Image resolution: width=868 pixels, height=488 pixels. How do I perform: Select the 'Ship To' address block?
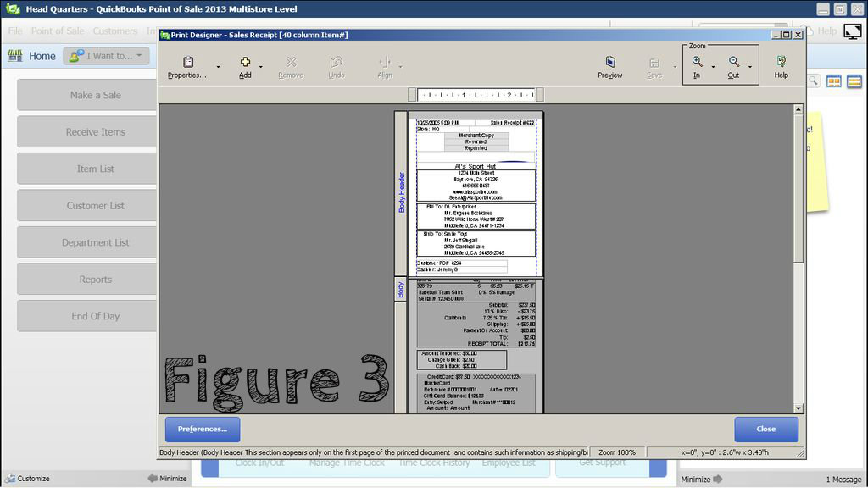(x=476, y=243)
